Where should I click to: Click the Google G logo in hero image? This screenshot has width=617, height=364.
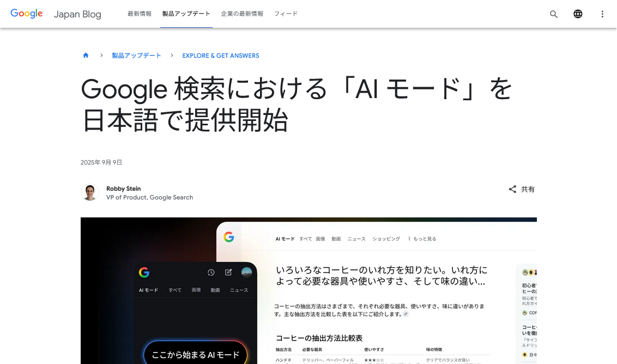point(228,237)
